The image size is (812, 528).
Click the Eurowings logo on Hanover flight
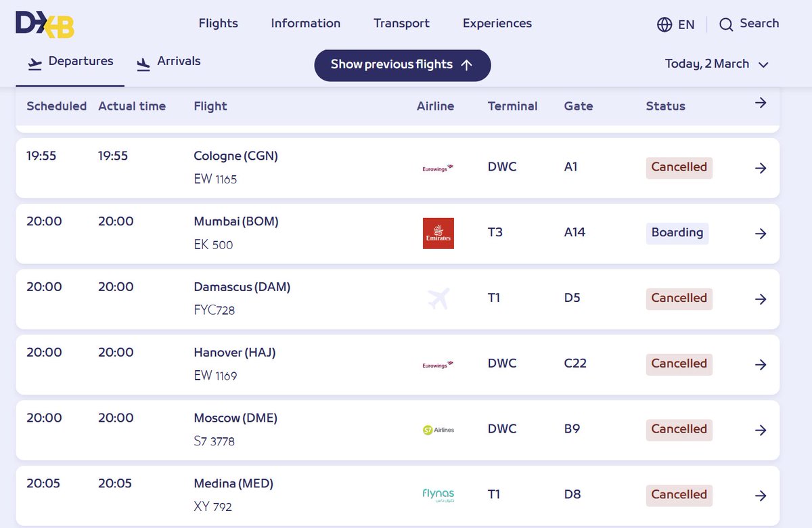click(436, 364)
